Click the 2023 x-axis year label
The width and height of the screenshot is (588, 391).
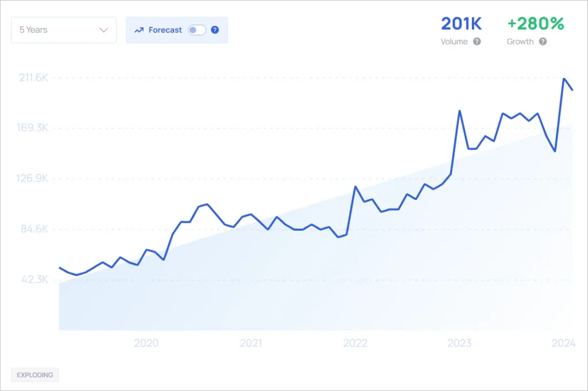click(459, 343)
